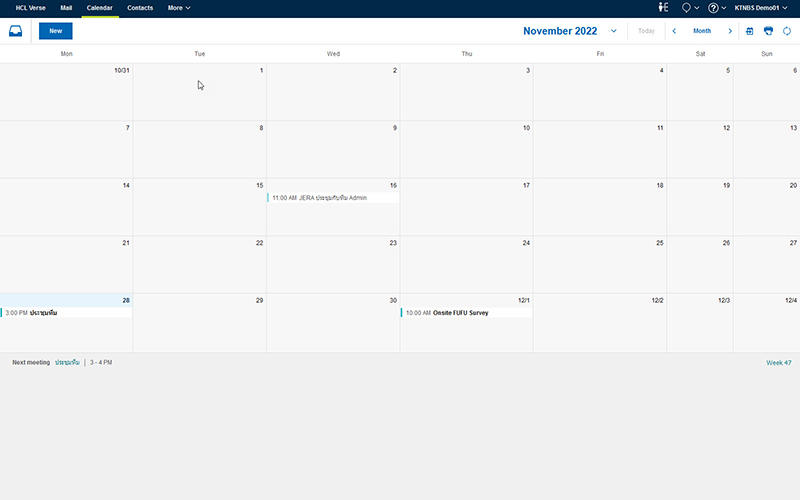Screen dimensions: 800x500
Task: Click the accessibility person icon in header
Action: click(662, 7)
